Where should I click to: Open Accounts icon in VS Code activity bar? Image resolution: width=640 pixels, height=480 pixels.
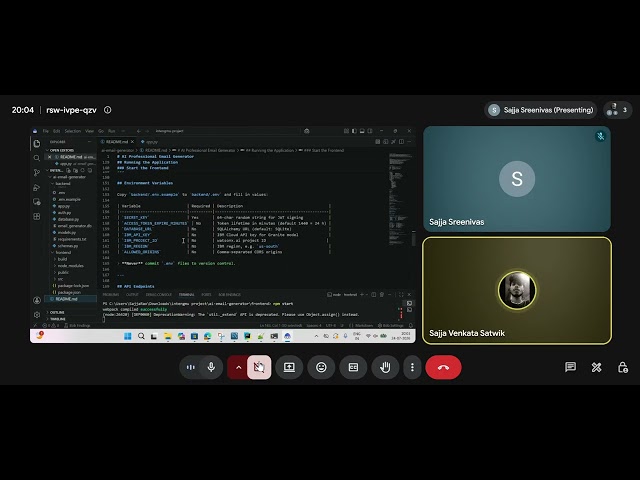click(x=37, y=300)
